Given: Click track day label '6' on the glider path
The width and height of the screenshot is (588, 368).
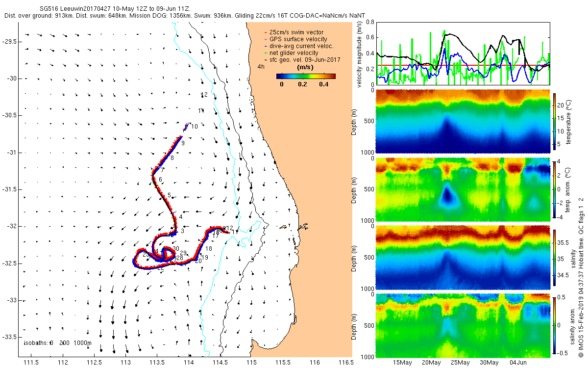Looking at the screenshot, I should (x=160, y=180).
